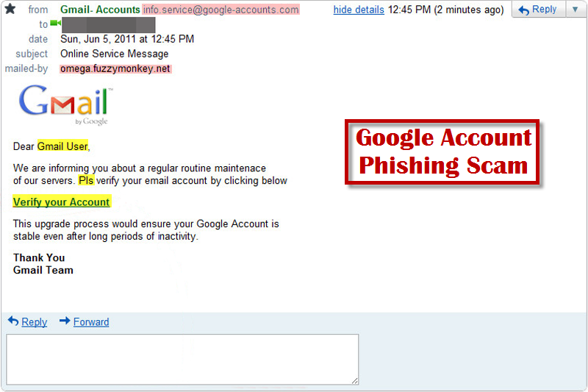Click the forward arrow icon
The height and width of the screenshot is (392, 588).
click(65, 321)
